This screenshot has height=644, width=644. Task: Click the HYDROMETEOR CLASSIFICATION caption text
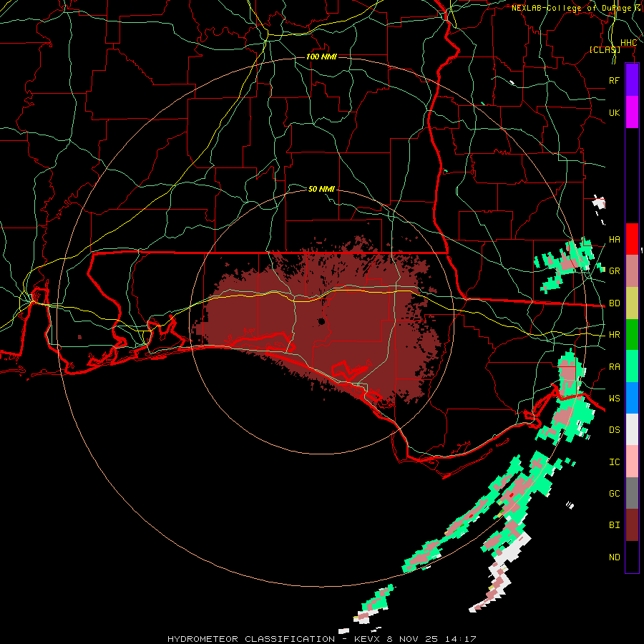pos(251,639)
